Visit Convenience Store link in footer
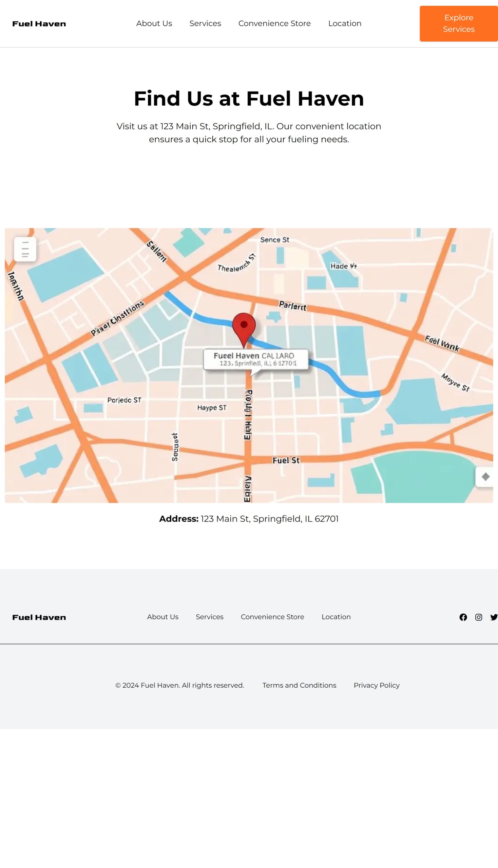The image size is (498, 868). (272, 617)
